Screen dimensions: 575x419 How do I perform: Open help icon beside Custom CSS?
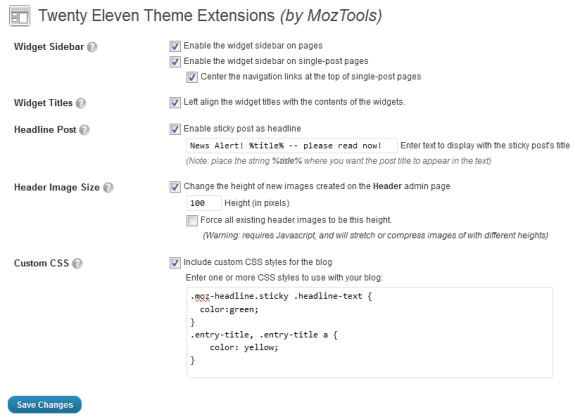pyautogui.click(x=77, y=264)
